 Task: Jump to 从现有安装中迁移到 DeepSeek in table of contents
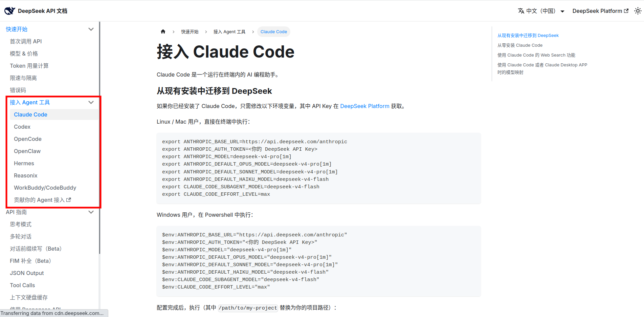pyautogui.click(x=528, y=35)
